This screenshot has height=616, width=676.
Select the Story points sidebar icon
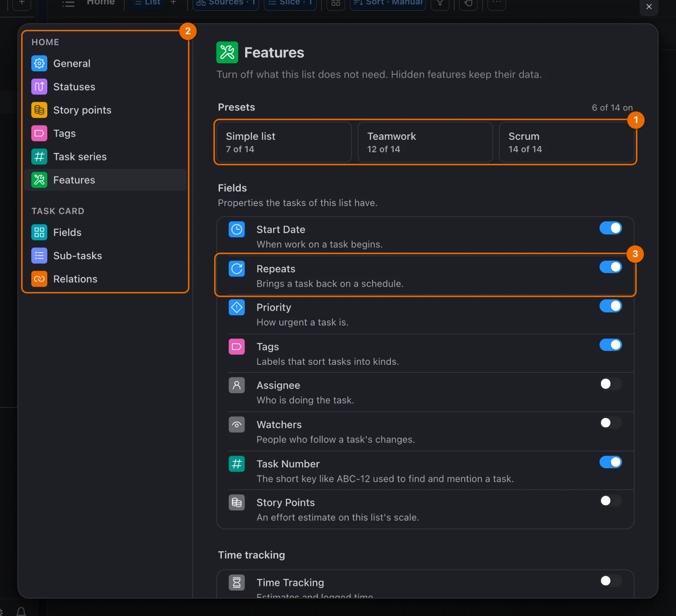(x=39, y=110)
